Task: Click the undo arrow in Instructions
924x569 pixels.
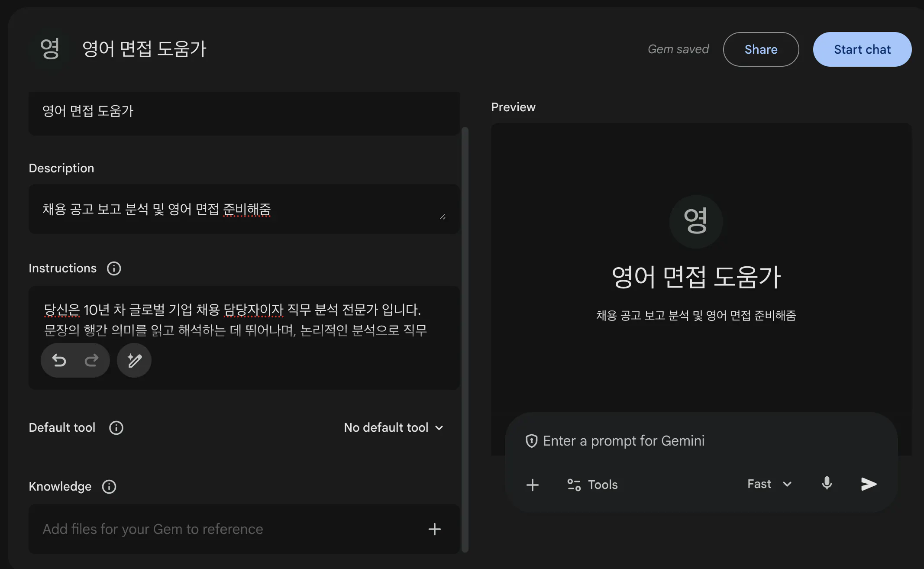Action: click(x=59, y=360)
